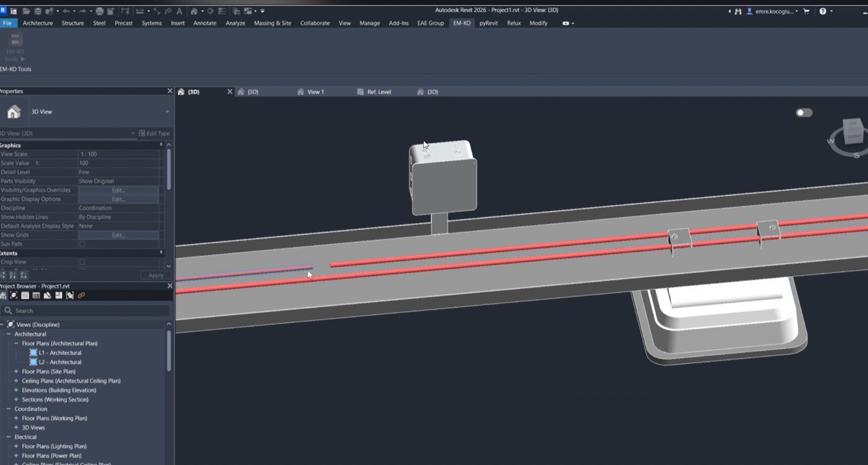868x465 pixels.
Task: Expand Sections (Working Section) node
Action: [x=16, y=399]
